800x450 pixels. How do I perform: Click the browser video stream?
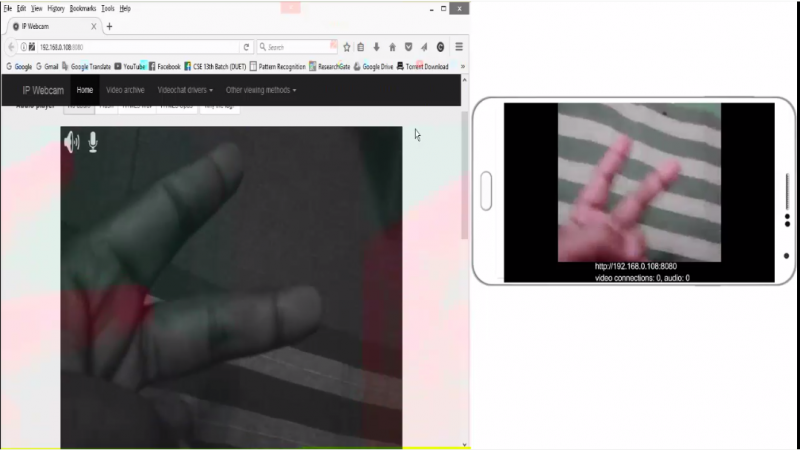pos(231,287)
